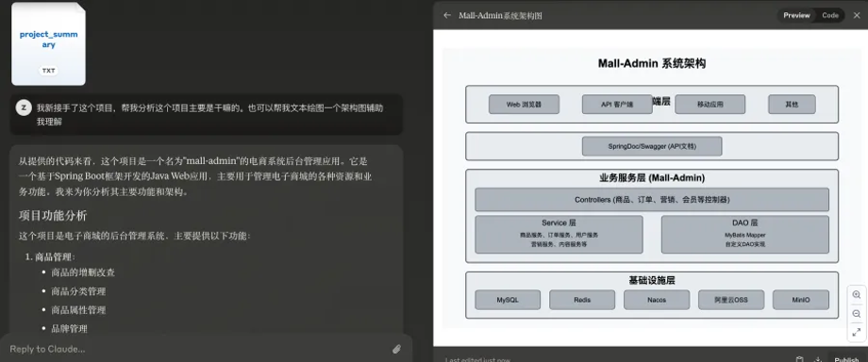Attach a file with the paperclip icon
The height and width of the screenshot is (362, 868).
[x=396, y=349]
